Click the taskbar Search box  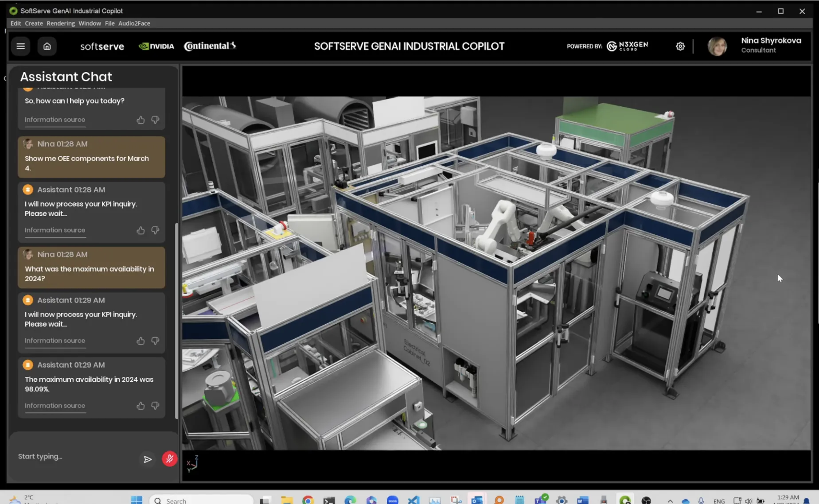coord(202,500)
